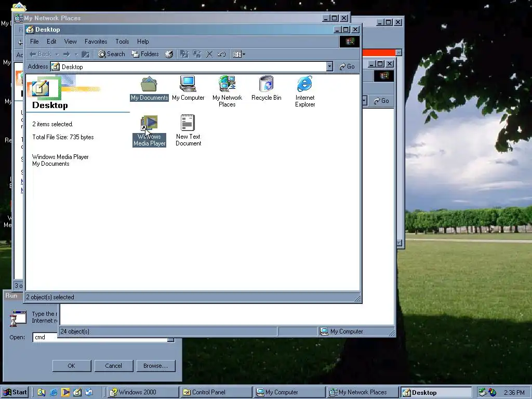This screenshot has height=399, width=532.
Task: Launch first Quick Launch search icon
Action: coord(42,393)
